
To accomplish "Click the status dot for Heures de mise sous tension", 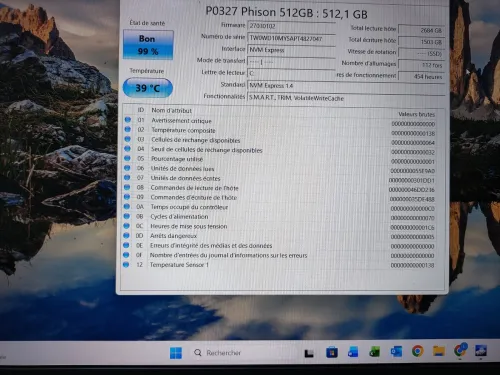I will click(x=126, y=226).
